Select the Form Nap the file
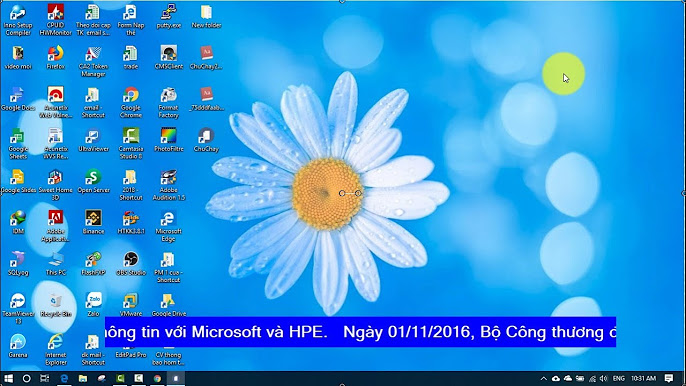 click(130, 20)
